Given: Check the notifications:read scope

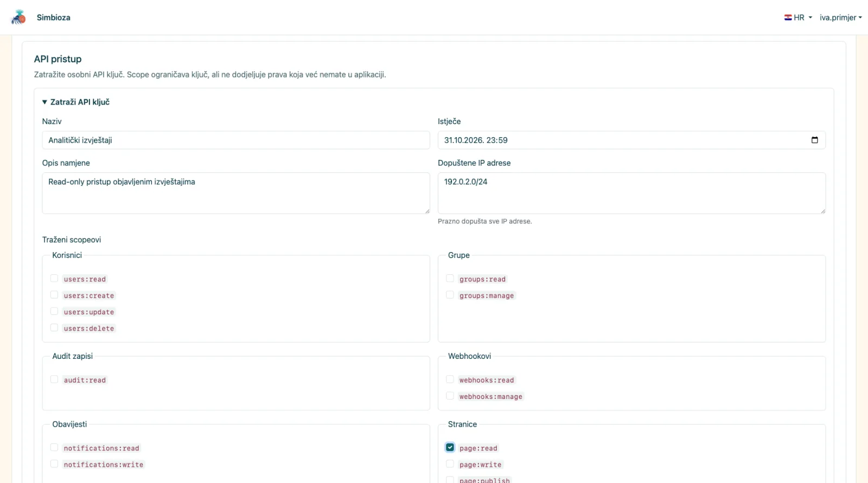Looking at the screenshot, I should coord(54,448).
